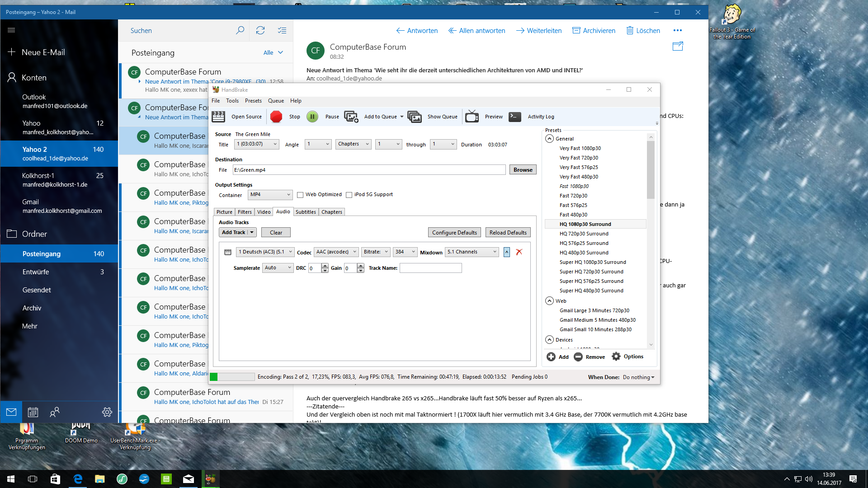Screen dimensions: 868x488
Task: Open the Presets menu in HandBrake
Action: click(253, 101)
